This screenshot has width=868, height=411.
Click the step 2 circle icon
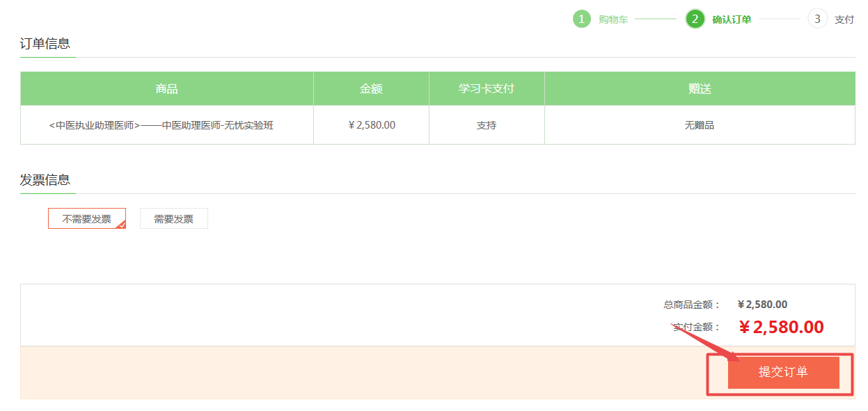click(x=695, y=19)
